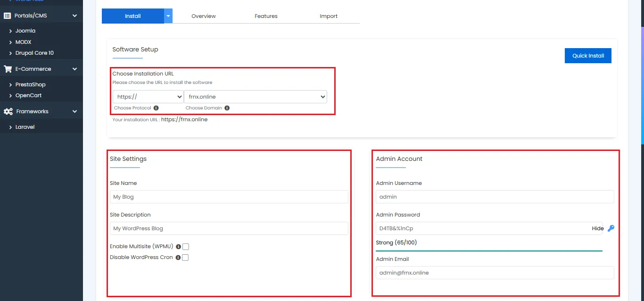644x301 pixels.
Task: Click the key icon to generate password
Action: (x=611, y=228)
